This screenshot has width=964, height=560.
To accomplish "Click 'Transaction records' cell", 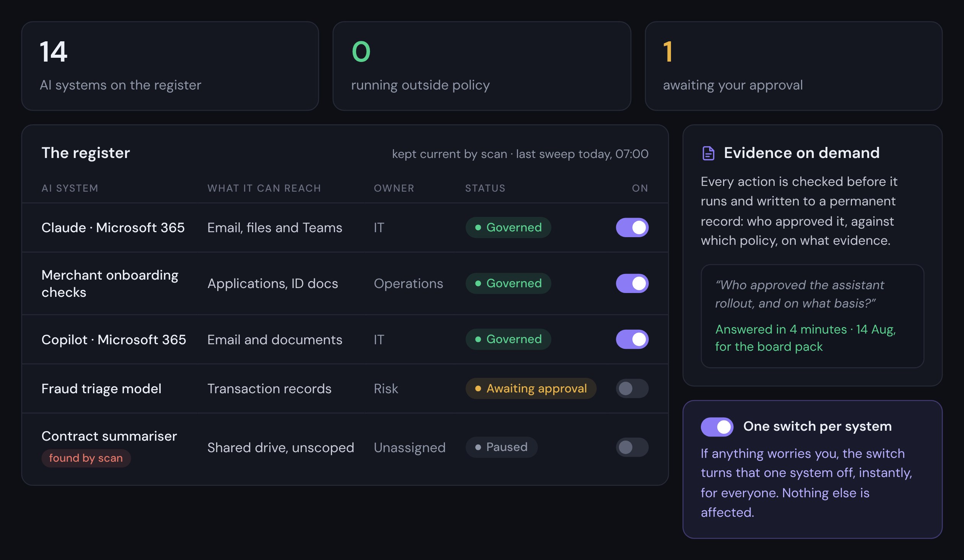I will point(269,389).
